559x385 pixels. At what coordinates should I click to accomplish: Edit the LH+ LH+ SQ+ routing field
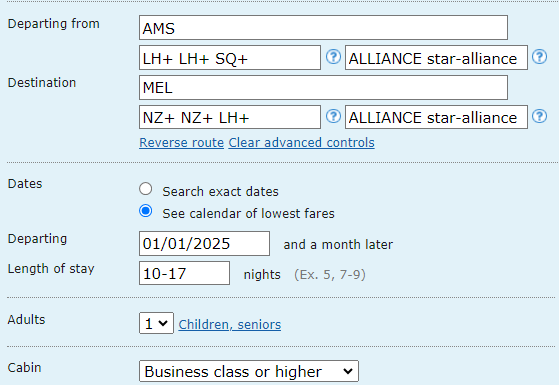230,57
